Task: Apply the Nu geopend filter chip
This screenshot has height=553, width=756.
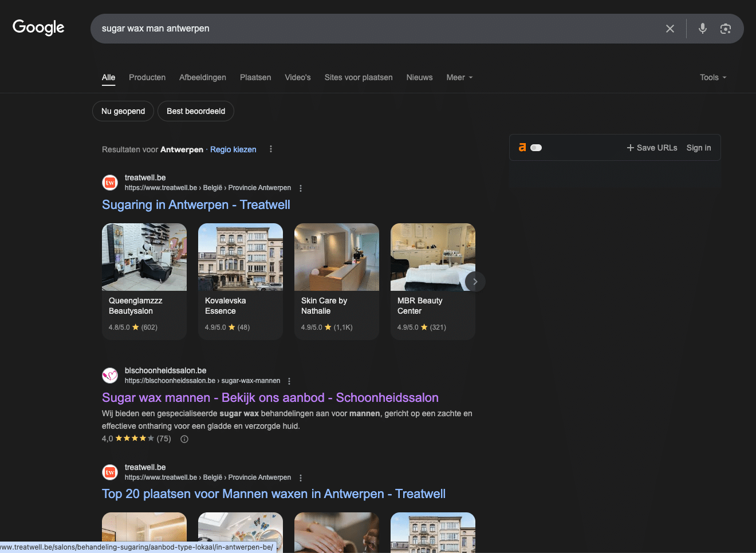Action: point(123,111)
